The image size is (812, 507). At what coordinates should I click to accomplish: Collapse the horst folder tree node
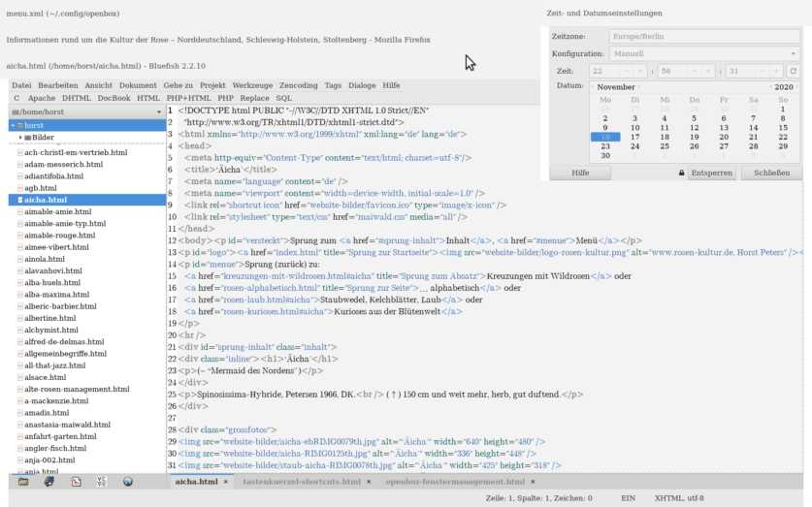(13, 126)
